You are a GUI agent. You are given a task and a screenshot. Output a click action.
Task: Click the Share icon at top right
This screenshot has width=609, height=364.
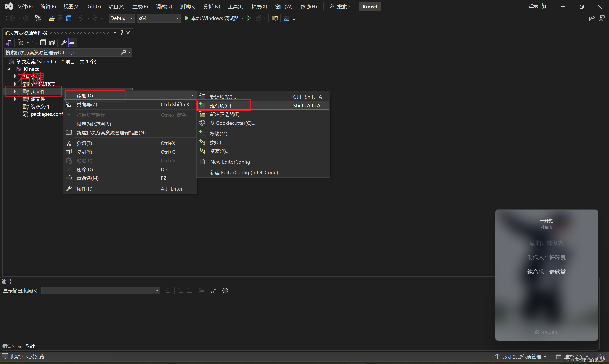click(592, 18)
